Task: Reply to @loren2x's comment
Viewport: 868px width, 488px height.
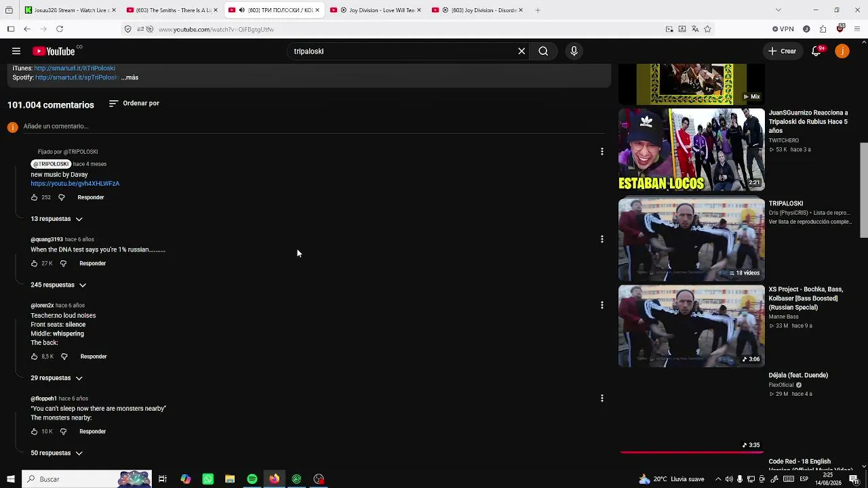Action: pyautogui.click(x=94, y=357)
